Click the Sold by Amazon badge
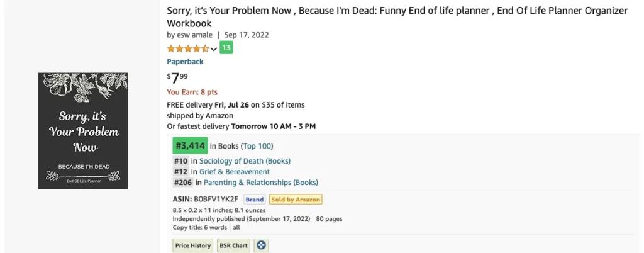644x253 pixels. [296, 200]
